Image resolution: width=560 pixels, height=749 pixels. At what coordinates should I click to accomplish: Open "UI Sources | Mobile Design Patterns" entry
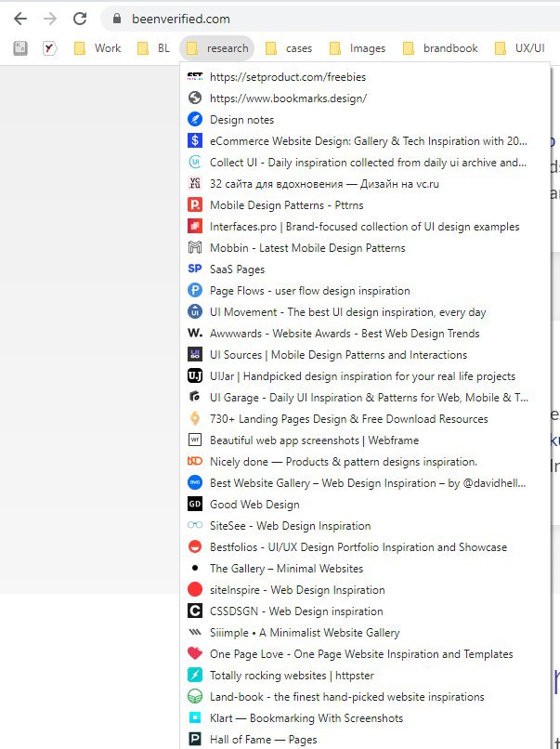[365, 354]
